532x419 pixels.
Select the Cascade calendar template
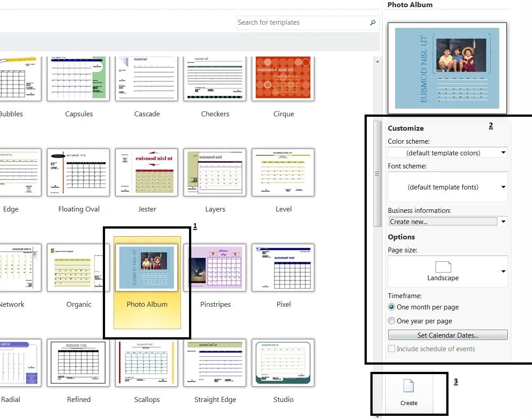click(x=146, y=79)
